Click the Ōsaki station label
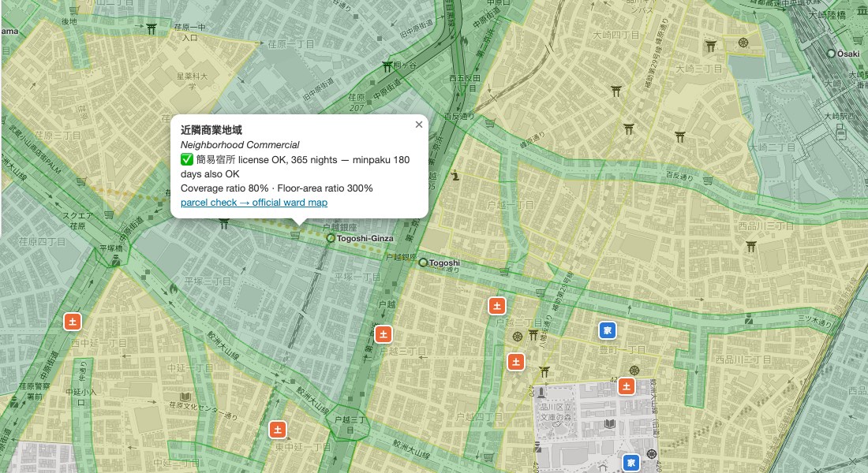 pyautogui.click(x=848, y=54)
